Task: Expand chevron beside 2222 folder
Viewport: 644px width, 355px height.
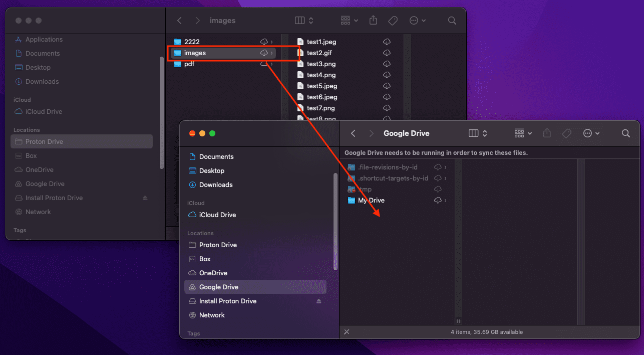Action: [x=271, y=42]
